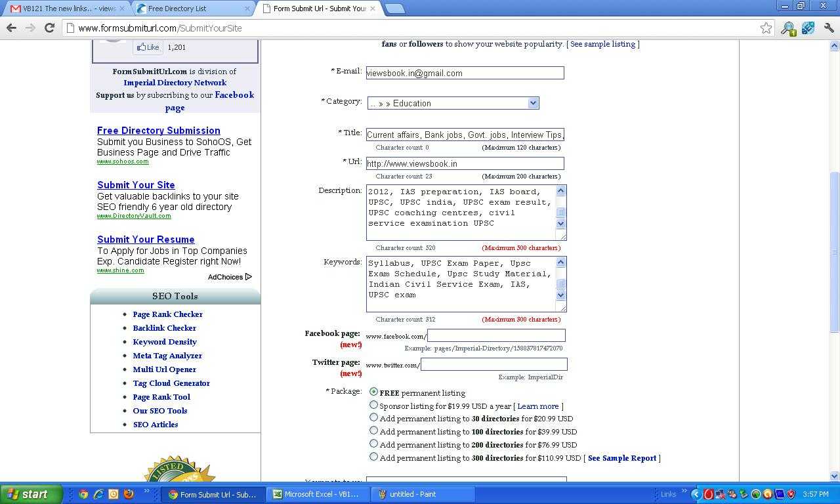Select 100 directories $39.99 option
The image size is (840, 504).
coord(373,430)
